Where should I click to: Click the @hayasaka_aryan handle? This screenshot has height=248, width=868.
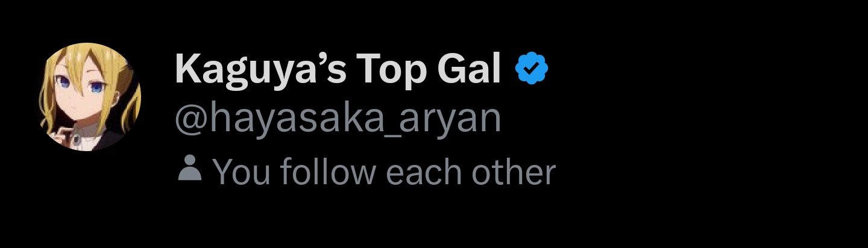tap(338, 120)
